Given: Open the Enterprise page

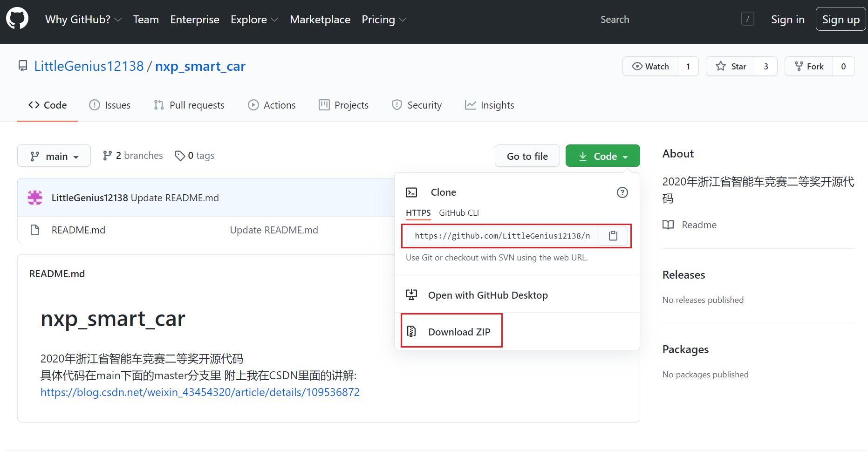Looking at the screenshot, I should (195, 20).
